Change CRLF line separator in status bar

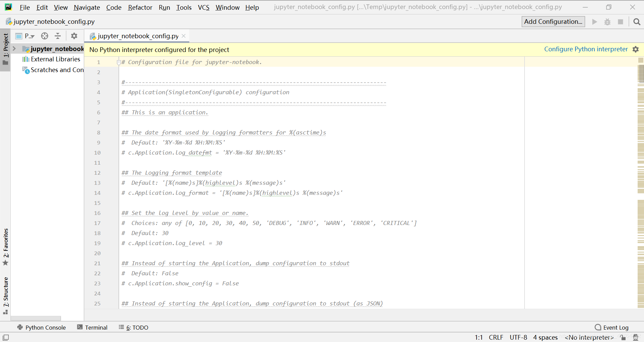coord(496,337)
